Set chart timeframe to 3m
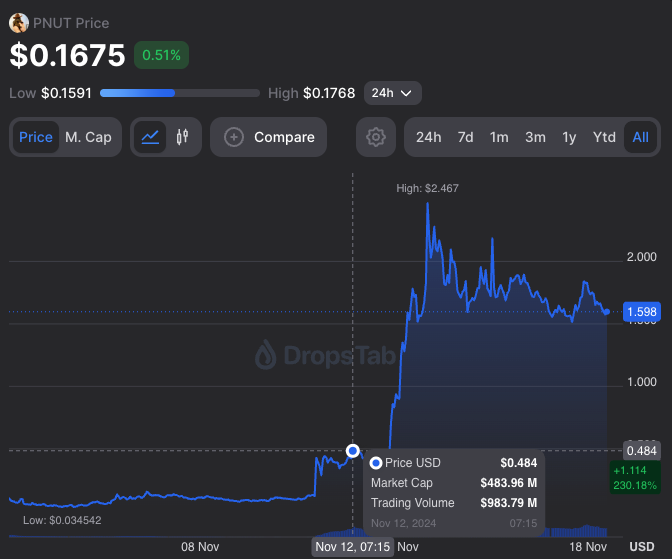 tap(536, 137)
